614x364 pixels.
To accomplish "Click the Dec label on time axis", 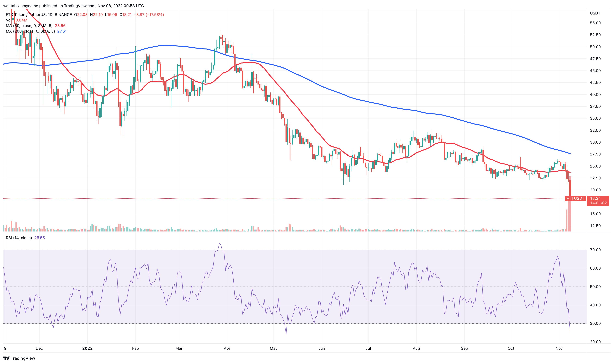I will pos(39,348).
